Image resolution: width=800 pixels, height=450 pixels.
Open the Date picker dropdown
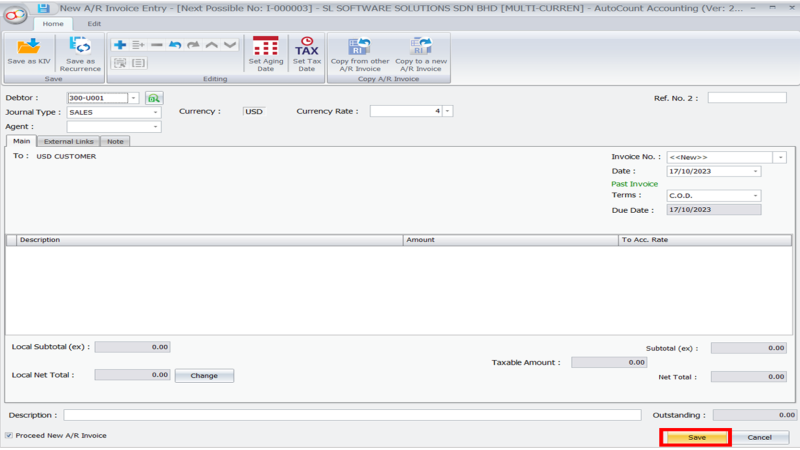pyautogui.click(x=756, y=171)
